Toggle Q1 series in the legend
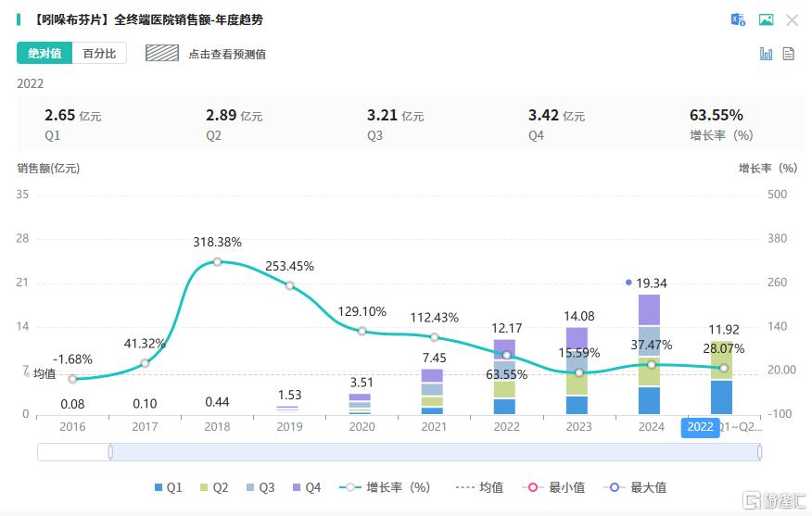Screen dimensions: 812x516 click(x=167, y=487)
